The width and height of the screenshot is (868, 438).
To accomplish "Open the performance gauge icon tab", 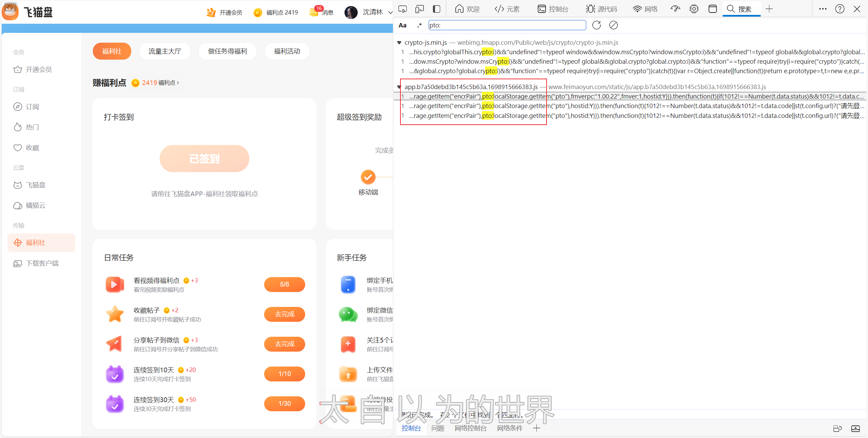I will click(x=675, y=9).
